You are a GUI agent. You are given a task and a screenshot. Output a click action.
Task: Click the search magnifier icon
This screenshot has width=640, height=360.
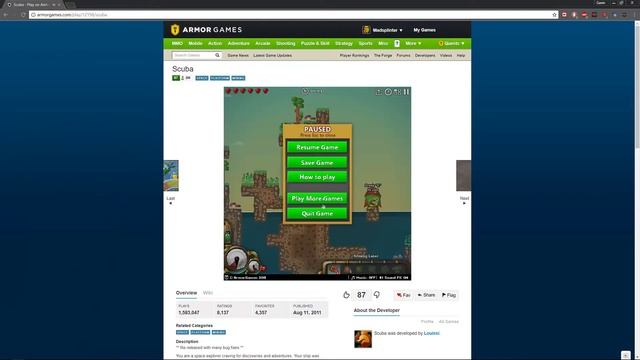click(x=217, y=55)
